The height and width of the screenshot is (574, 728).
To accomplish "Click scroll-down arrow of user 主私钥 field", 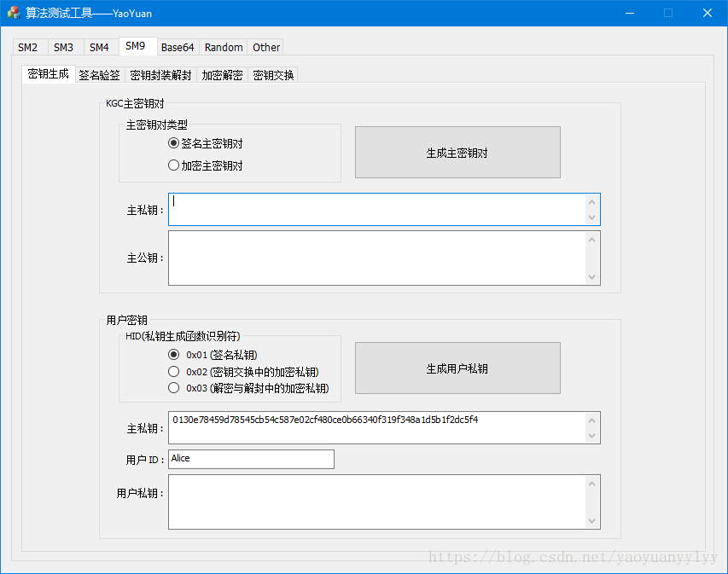I will pyautogui.click(x=591, y=435).
